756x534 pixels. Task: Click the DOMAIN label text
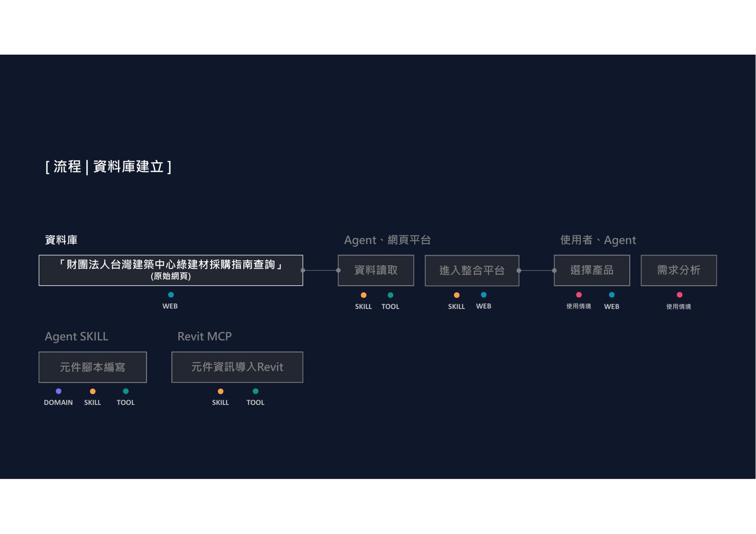pyautogui.click(x=58, y=403)
